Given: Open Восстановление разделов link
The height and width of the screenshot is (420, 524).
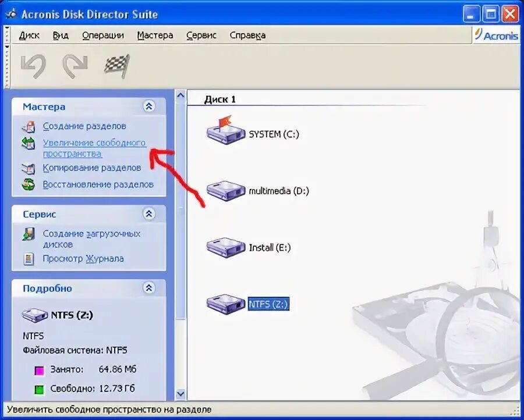Looking at the screenshot, I should [98, 184].
